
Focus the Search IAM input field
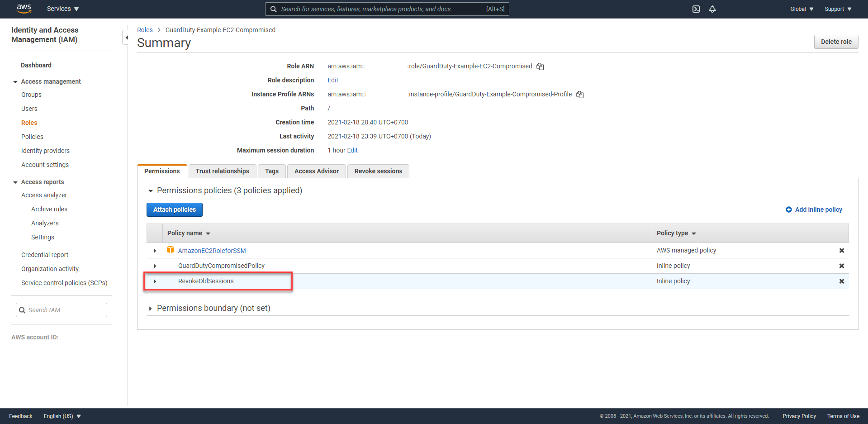[62, 310]
